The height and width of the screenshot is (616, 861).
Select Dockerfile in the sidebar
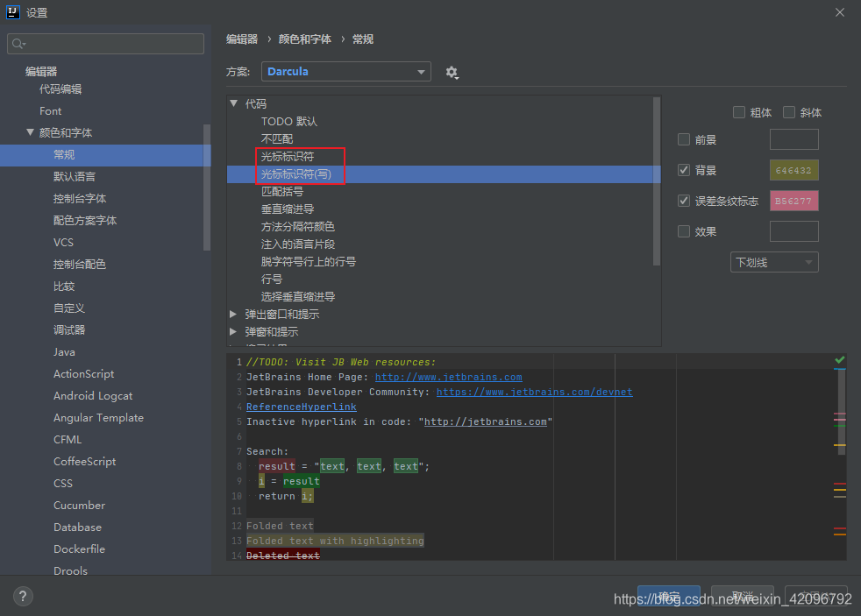click(x=79, y=549)
